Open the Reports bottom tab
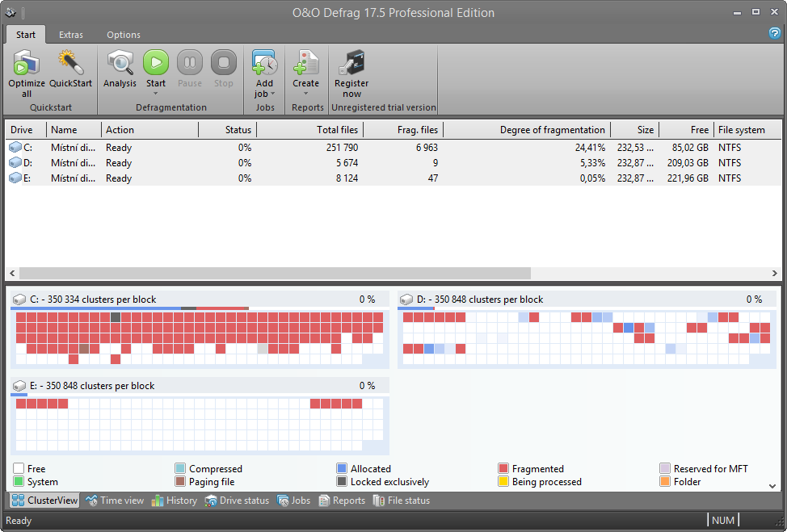Screen dimensions: 787x532 tap(342, 501)
